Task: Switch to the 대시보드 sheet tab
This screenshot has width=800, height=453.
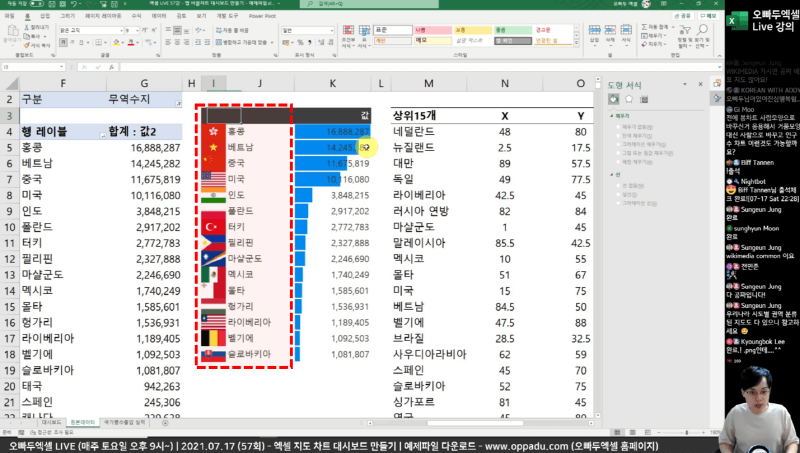Action: pos(52,422)
